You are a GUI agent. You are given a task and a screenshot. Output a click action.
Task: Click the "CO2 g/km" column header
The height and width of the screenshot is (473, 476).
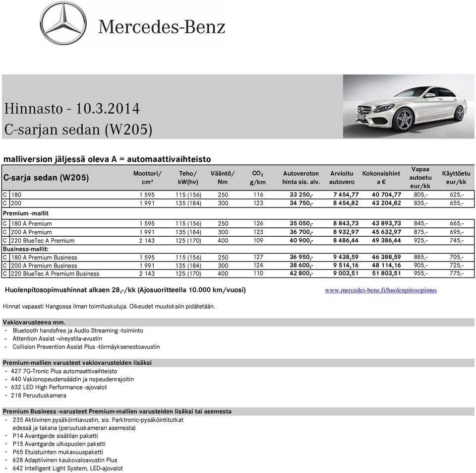tap(258, 178)
